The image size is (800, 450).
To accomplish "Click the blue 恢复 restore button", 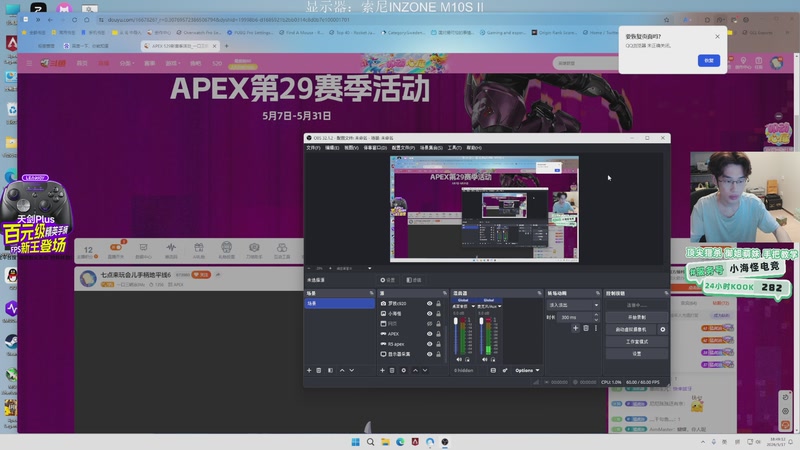I will [709, 61].
